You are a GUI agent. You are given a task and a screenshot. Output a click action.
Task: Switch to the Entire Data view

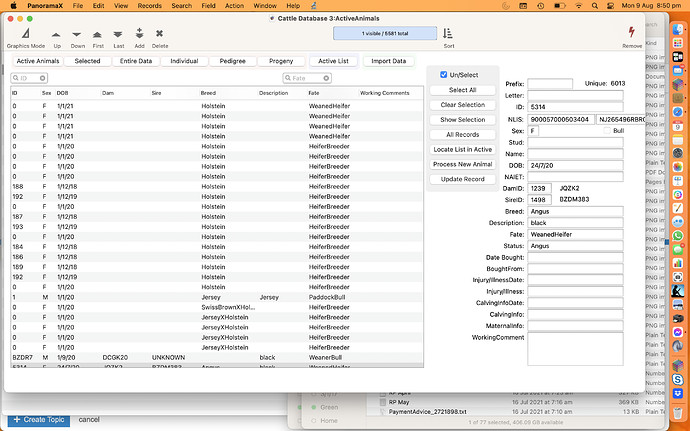point(136,61)
